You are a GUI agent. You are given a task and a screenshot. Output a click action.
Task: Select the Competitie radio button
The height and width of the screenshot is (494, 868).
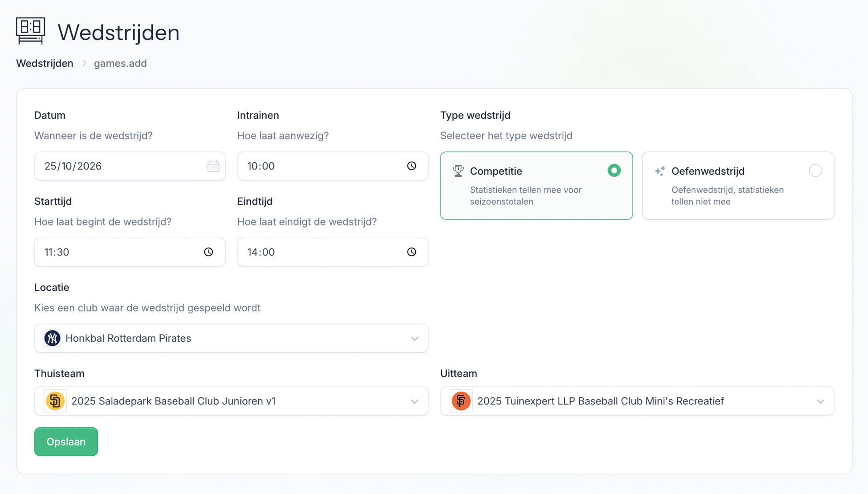pos(614,171)
